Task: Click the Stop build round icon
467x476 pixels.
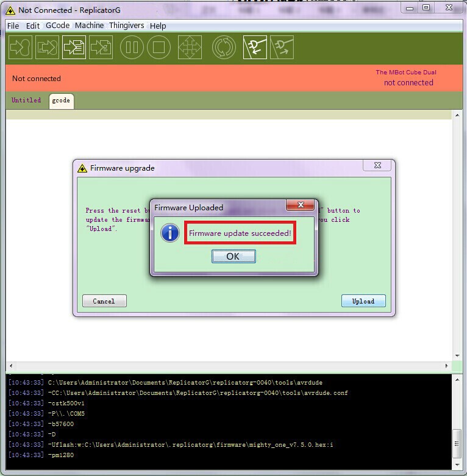Action: pyautogui.click(x=159, y=47)
